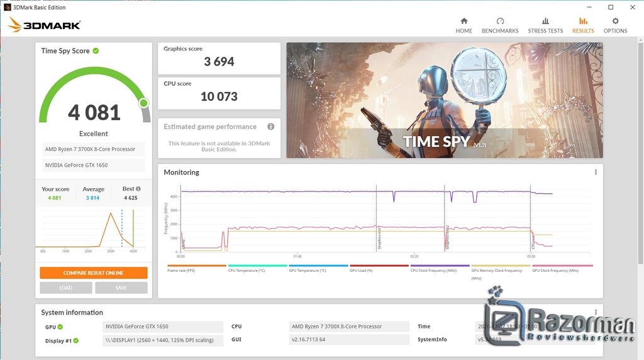Click the Graphics score value 3 694
Screen dimensions: 644x360
click(x=219, y=62)
